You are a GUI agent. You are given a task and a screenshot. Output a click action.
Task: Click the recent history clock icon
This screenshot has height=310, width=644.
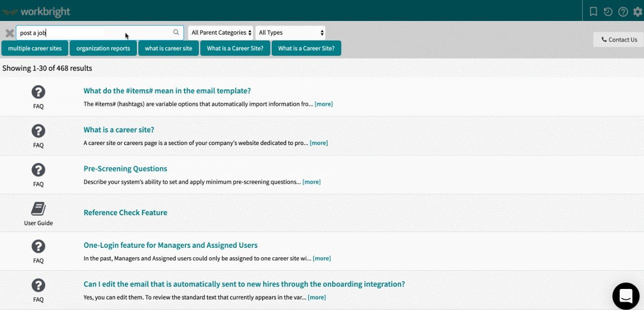(608, 11)
